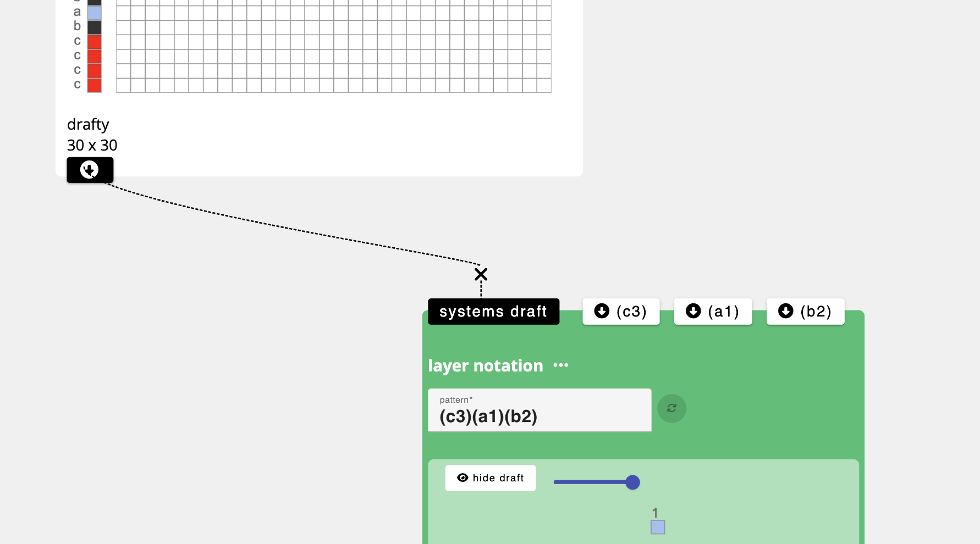Refresh the pattern with the reload icon
The image size is (980, 544).
(x=671, y=408)
